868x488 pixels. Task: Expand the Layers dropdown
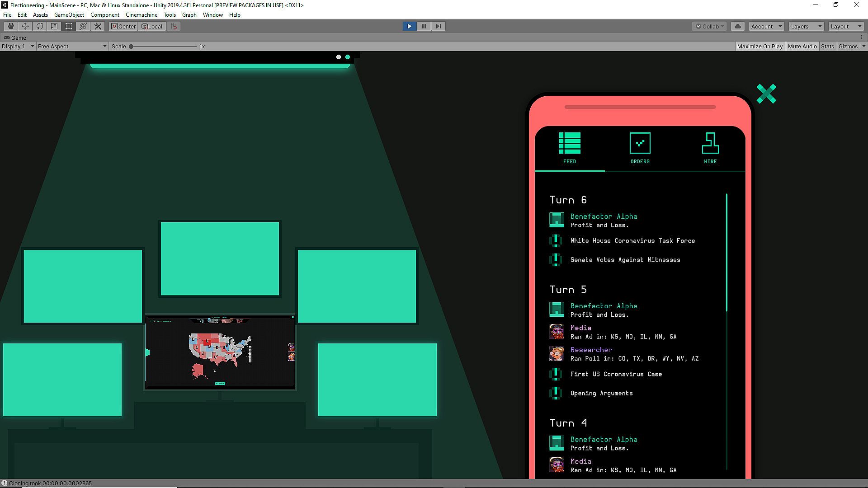806,26
